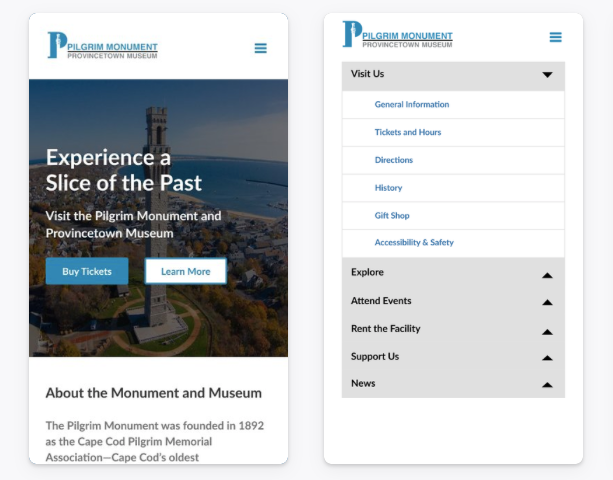Viewport: 613px width, 480px height.
Task: Close hamburger menu on the expanded navigation screen
Action: pyautogui.click(x=556, y=37)
